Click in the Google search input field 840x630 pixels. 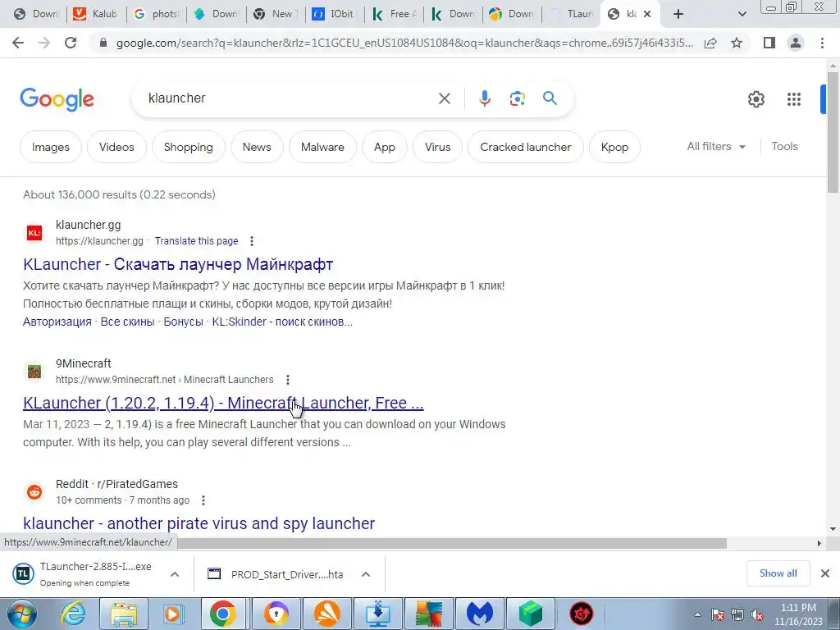click(x=290, y=98)
